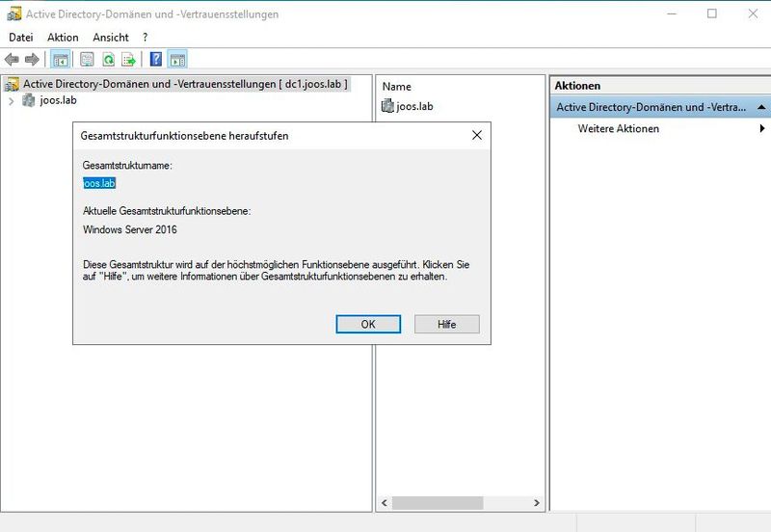771x532 pixels.
Task: Open the Datei menu
Action: click(21, 38)
